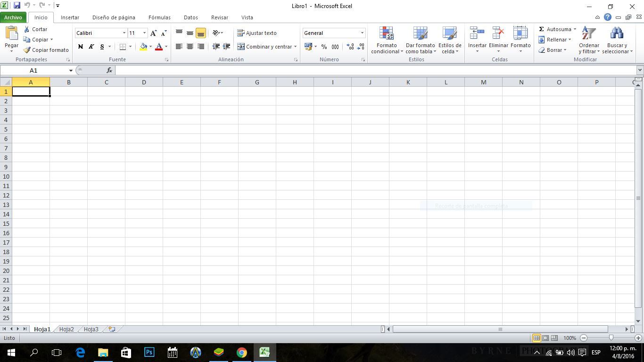The width and height of the screenshot is (644, 362).
Task: Toggle italic (K) formatting
Action: [x=91, y=47]
